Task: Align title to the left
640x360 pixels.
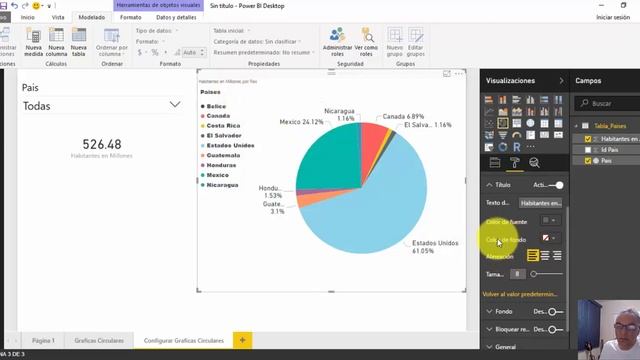Action: (x=533, y=256)
